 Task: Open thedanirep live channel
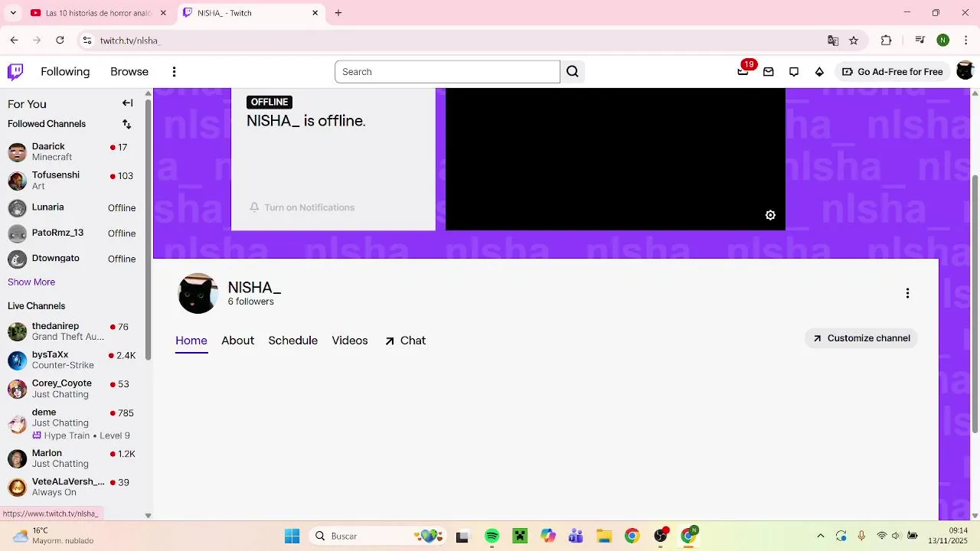[72, 331]
